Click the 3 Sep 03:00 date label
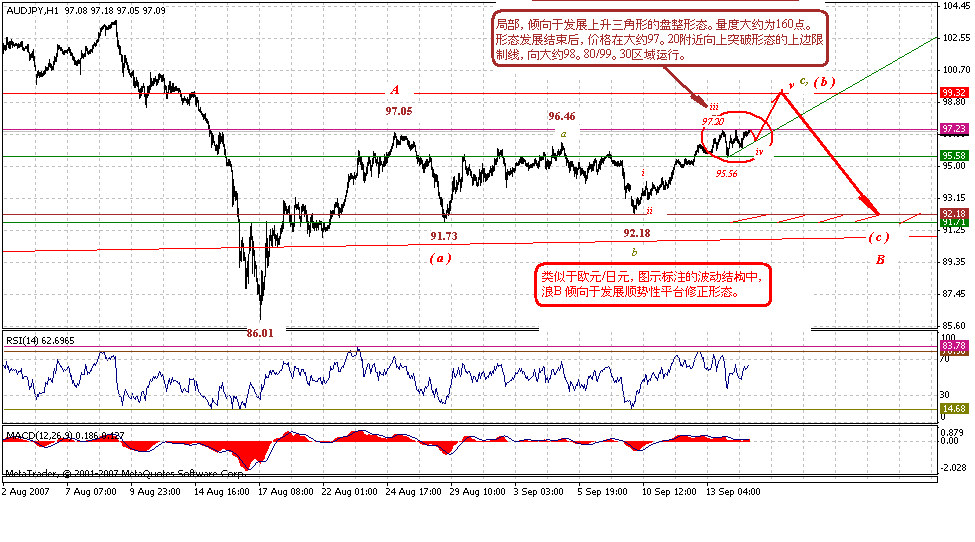The height and width of the screenshot is (542, 975). coord(538,492)
